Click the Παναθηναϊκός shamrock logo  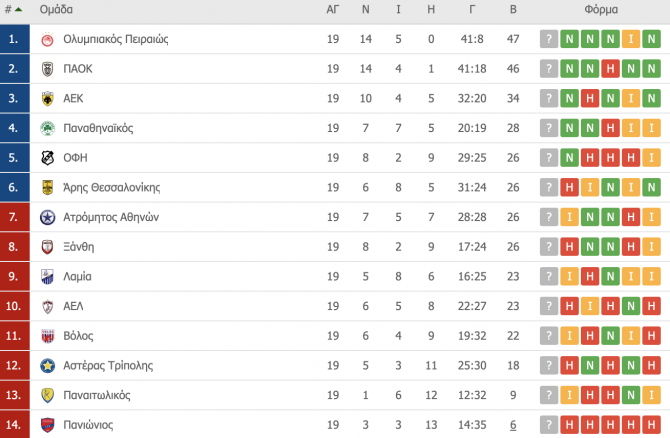coord(47,128)
